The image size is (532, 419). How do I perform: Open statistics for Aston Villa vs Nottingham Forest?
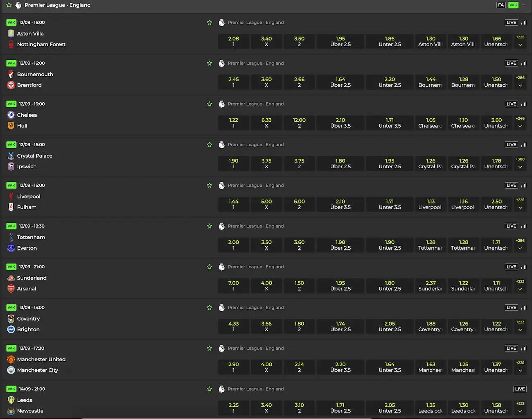pos(524,23)
